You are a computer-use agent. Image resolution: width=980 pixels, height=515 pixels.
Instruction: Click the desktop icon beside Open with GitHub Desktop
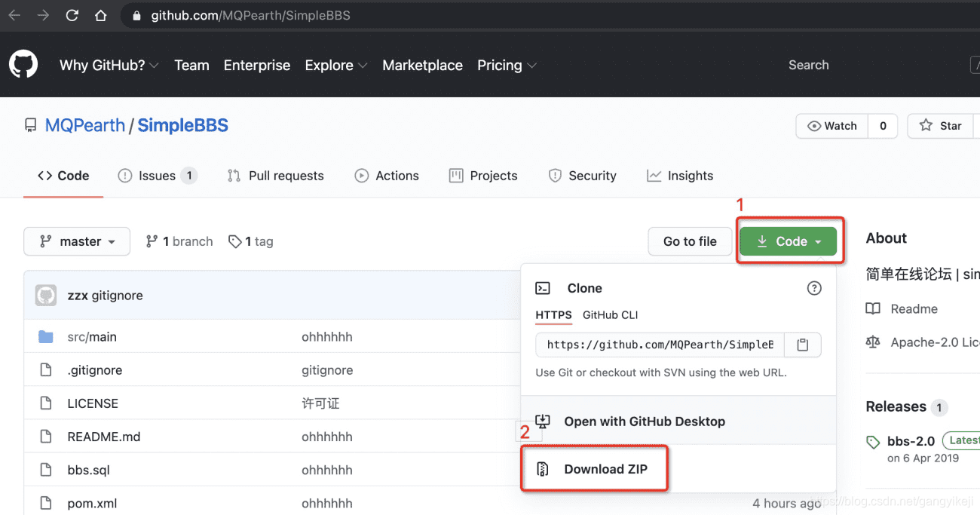(x=543, y=422)
